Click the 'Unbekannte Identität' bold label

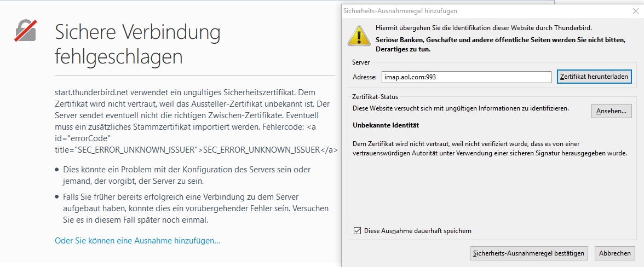point(386,126)
